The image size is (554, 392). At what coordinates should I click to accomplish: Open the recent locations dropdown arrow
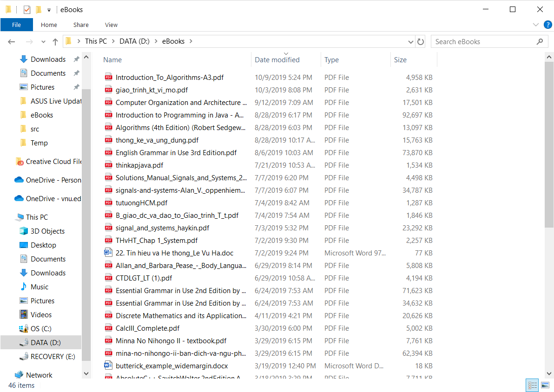[43, 42]
